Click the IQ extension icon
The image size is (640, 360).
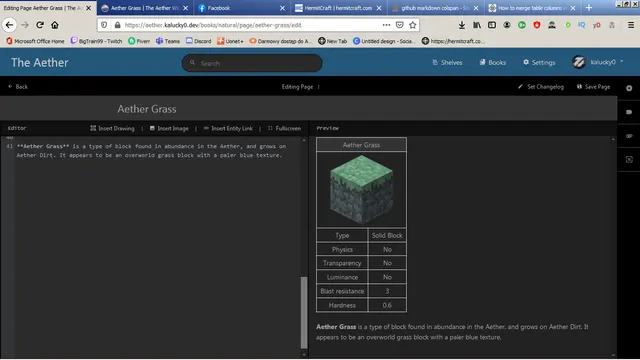[x=582, y=25]
